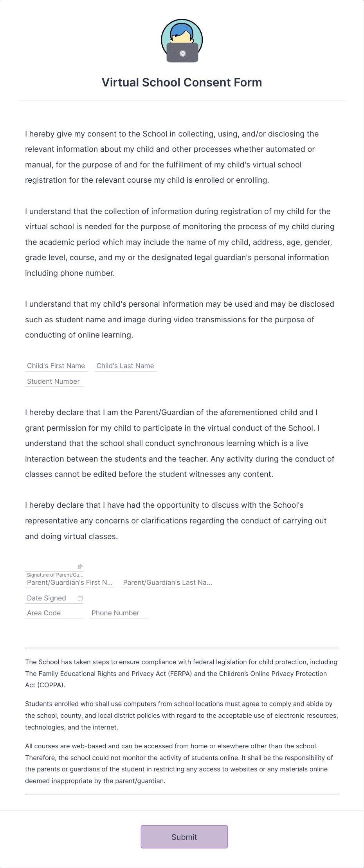
Task: Click the FERPA compliance paragraph
Action: [x=181, y=674]
